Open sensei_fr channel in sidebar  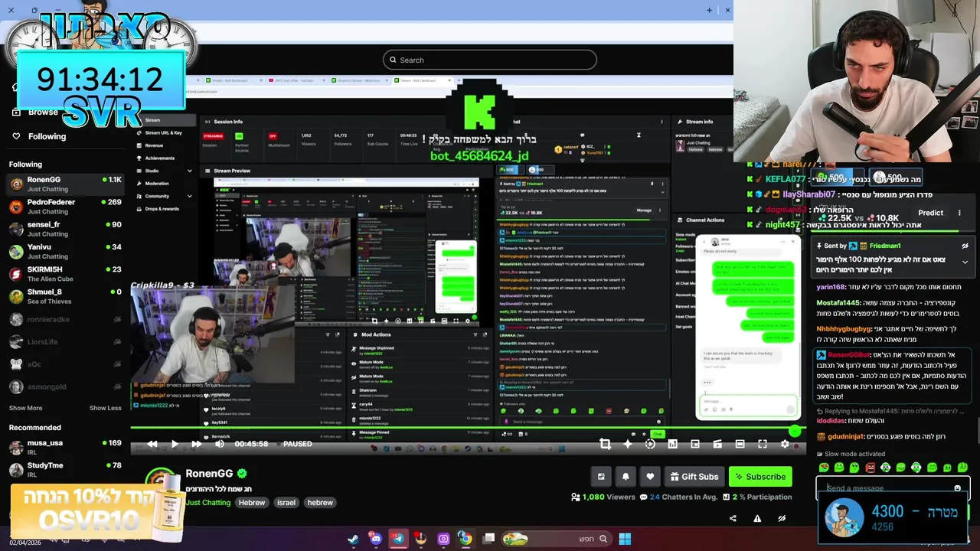[65, 229]
